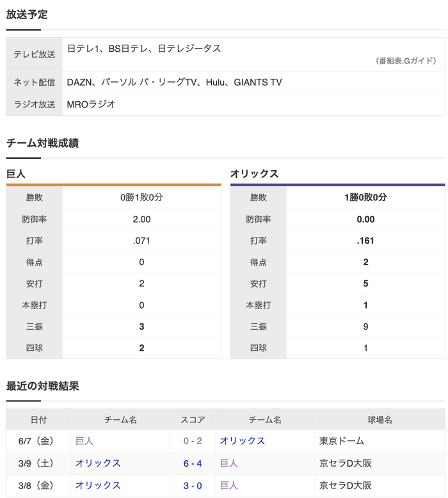Select the .161 打率 value
Screen dimensions: 448x498
pyautogui.click(x=366, y=241)
